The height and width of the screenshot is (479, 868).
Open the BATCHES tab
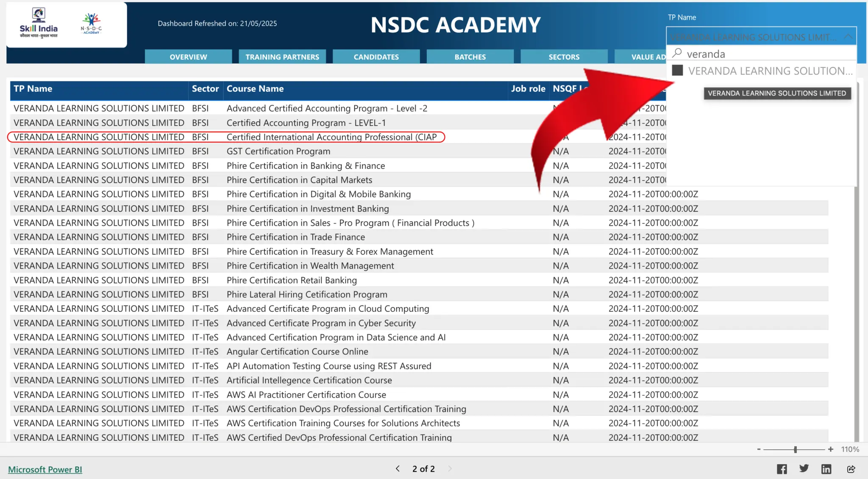[x=470, y=57]
